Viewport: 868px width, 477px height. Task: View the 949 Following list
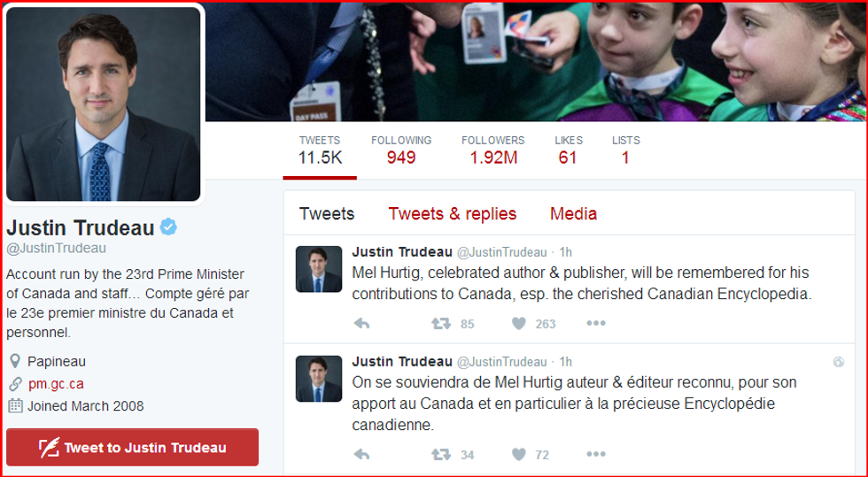point(401,150)
